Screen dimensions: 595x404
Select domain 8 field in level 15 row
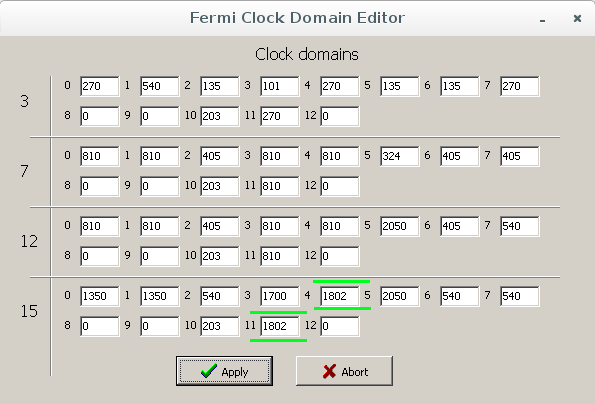click(x=100, y=326)
